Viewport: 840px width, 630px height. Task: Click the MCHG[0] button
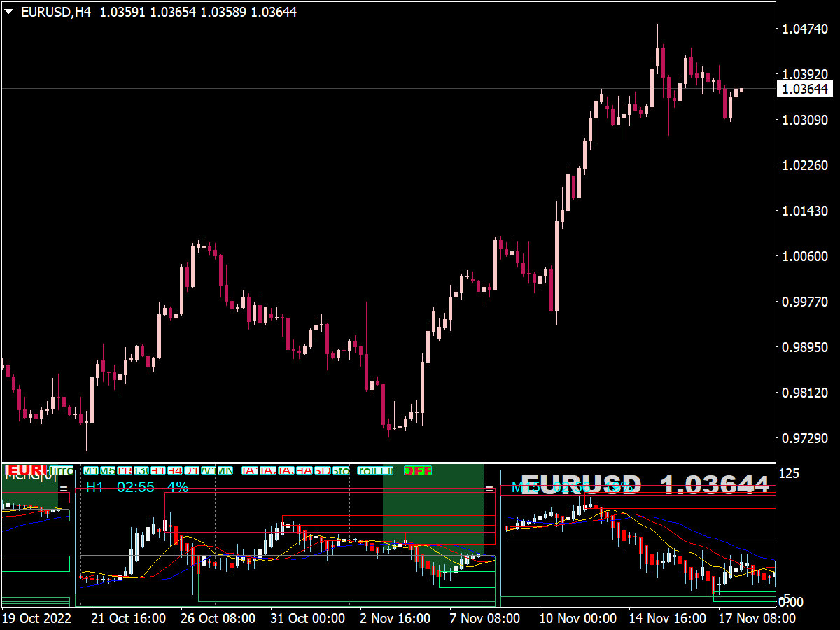(x=31, y=477)
